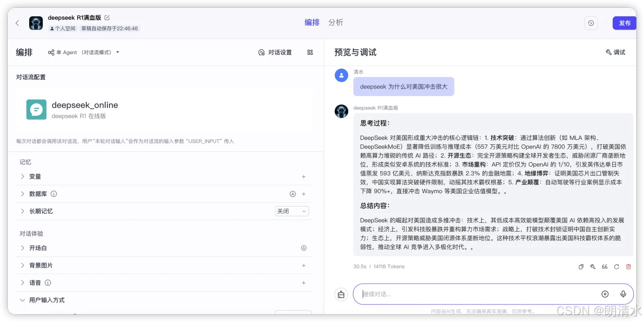The height and width of the screenshot is (322, 644).
Task: Click the grid layout icon beside 对话设置
Action: point(310,52)
